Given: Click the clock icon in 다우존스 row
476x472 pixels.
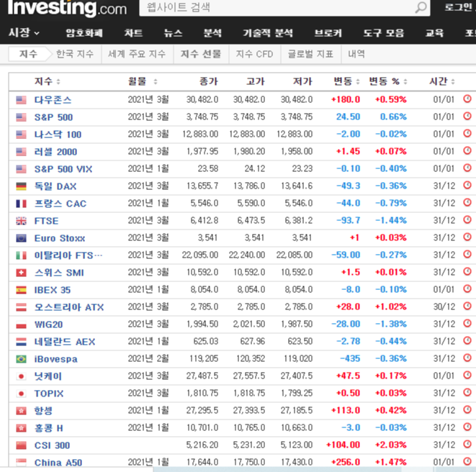Looking at the screenshot, I should [x=467, y=99].
